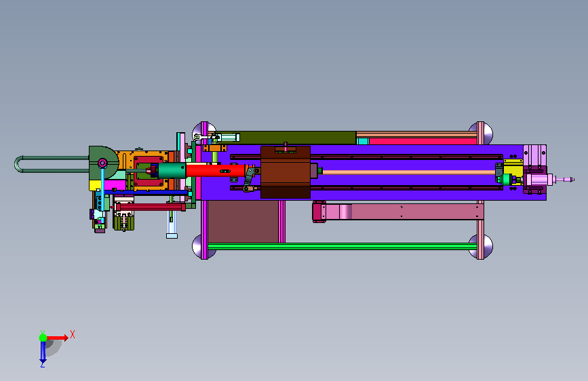Image resolution: width=588 pixels, height=381 pixels.
Task: Select the long green bar at the frame bottom
Action: click(342, 246)
